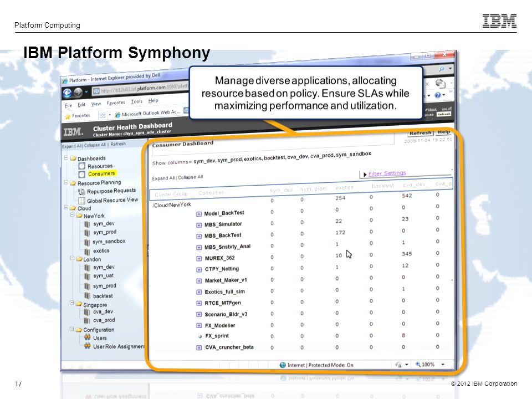
Task: Open the zoom 100% dropdown arrow
Action: click(443, 365)
